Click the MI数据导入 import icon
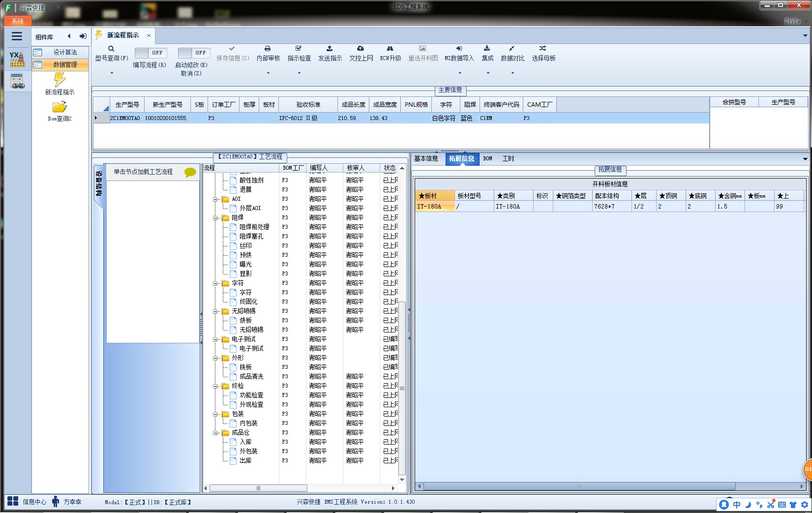812x513 pixels. coord(459,48)
